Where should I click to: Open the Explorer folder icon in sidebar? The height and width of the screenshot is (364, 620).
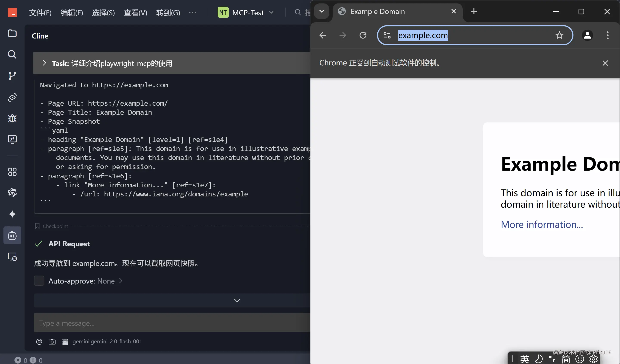click(12, 33)
